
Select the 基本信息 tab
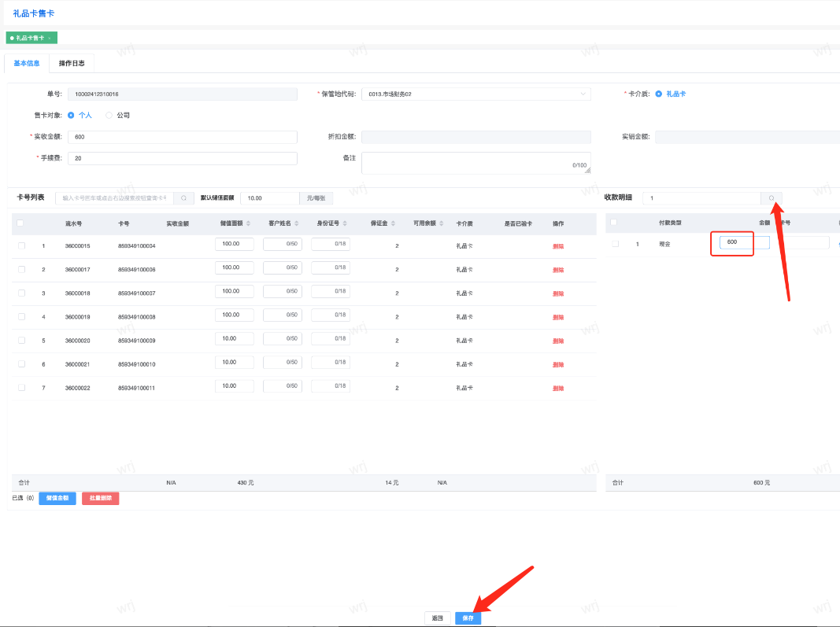point(27,63)
